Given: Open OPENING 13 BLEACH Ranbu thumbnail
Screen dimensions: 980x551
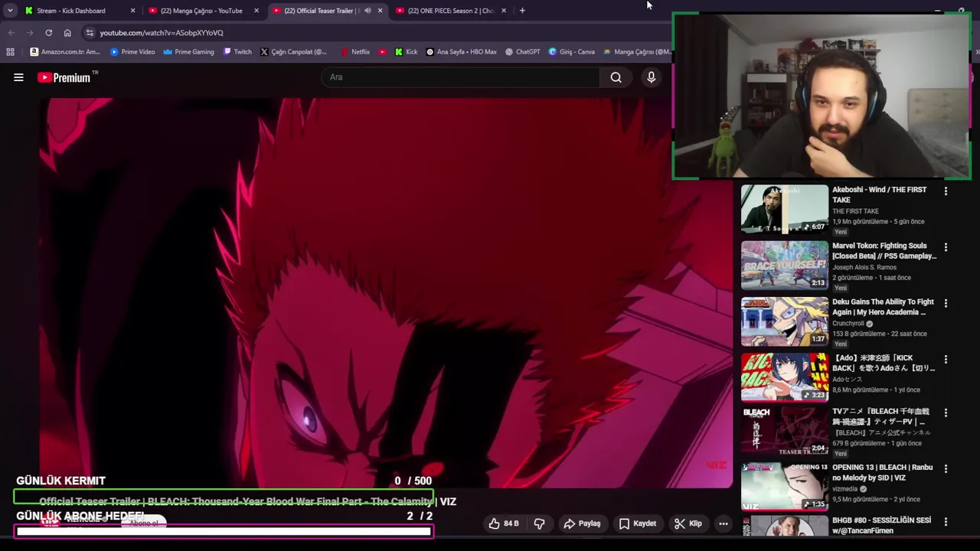Looking at the screenshot, I should coord(785,487).
